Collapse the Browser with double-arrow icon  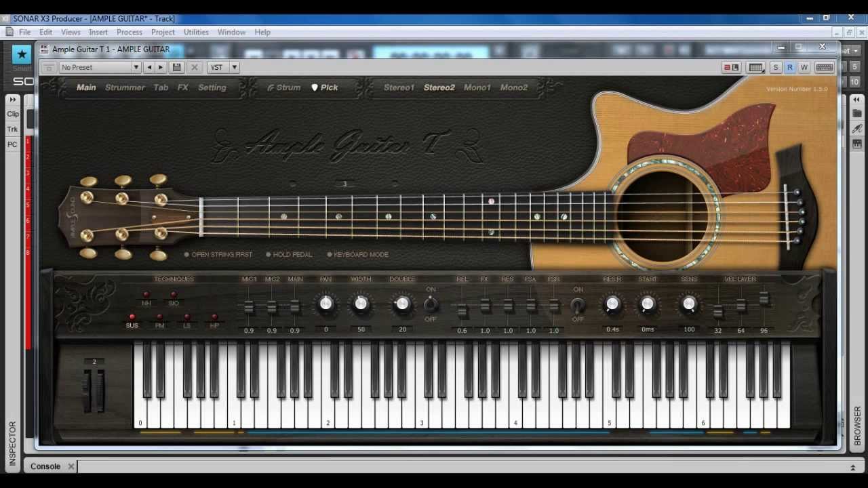coord(857,100)
